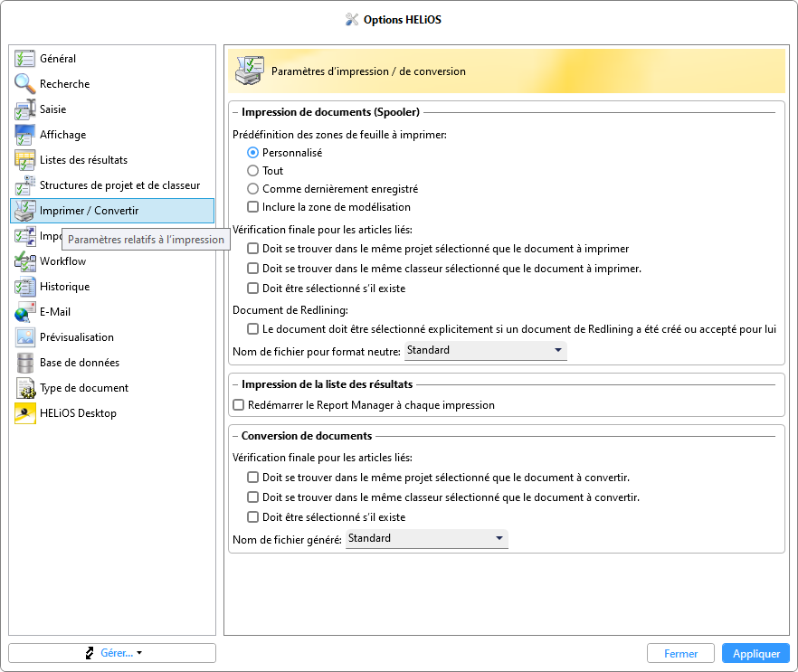Check same classeur as document à convertir
Viewport: 798px width, 672px height.
(253, 497)
